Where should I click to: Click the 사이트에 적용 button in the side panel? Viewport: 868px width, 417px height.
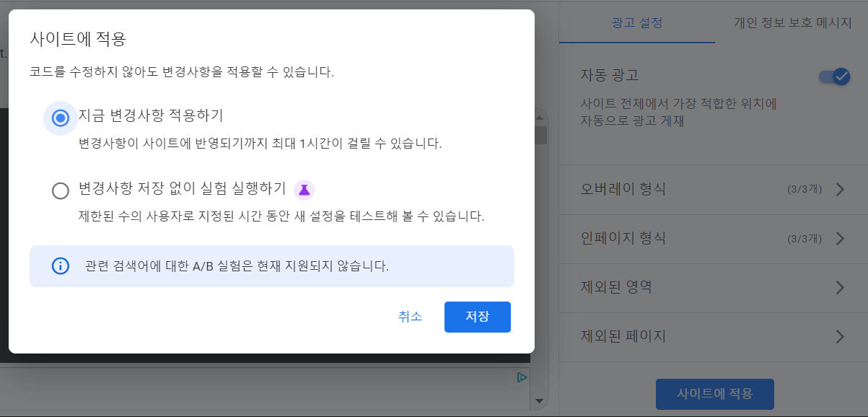[714, 394]
